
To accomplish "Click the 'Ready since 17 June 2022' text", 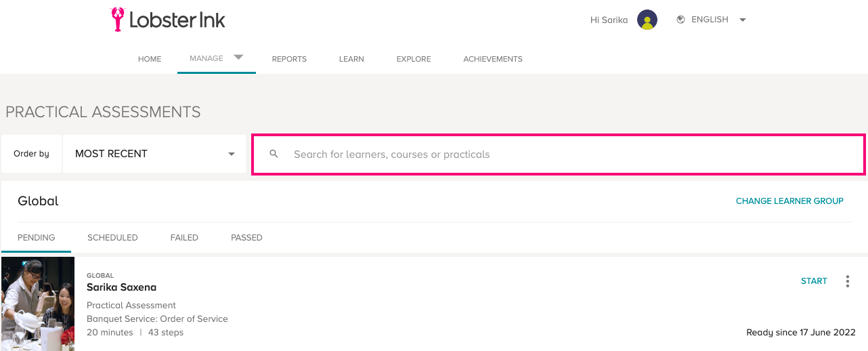I will click(x=801, y=333).
